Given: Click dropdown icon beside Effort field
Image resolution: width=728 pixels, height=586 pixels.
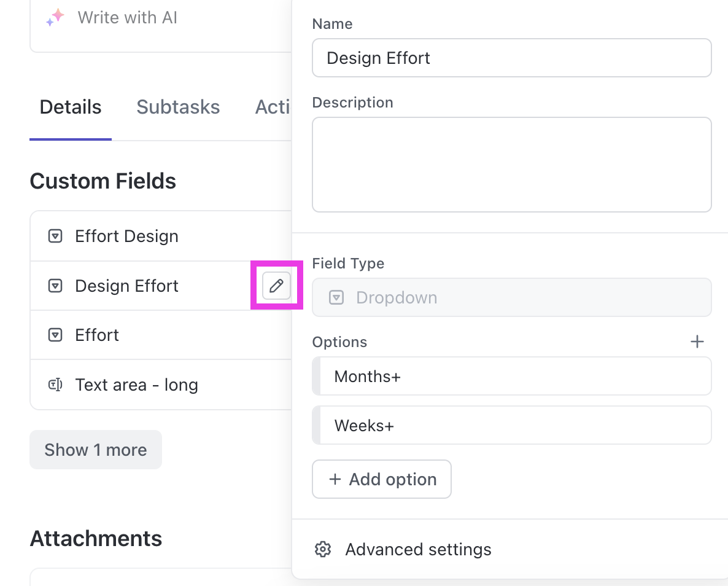Looking at the screenshot, I should (x=55, y=335).
